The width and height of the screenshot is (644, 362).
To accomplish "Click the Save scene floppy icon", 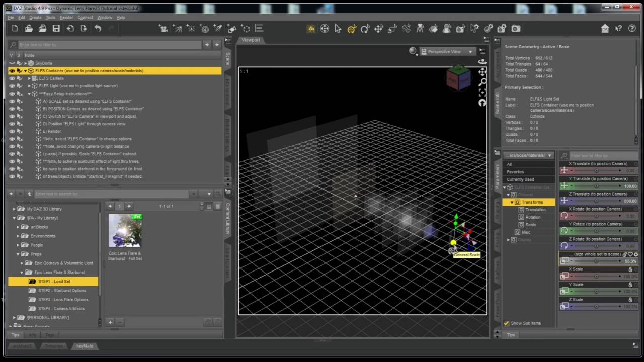I will point(56,29).
